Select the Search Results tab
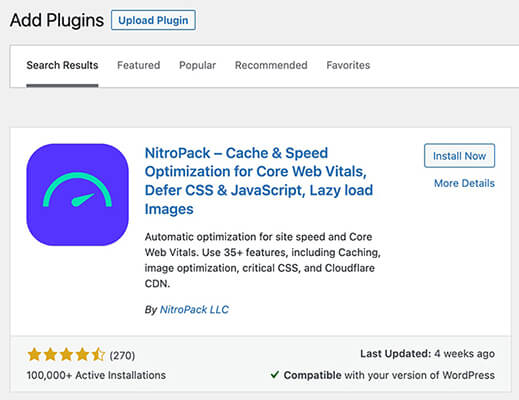519x400 pixels. [x=62, y=65]
